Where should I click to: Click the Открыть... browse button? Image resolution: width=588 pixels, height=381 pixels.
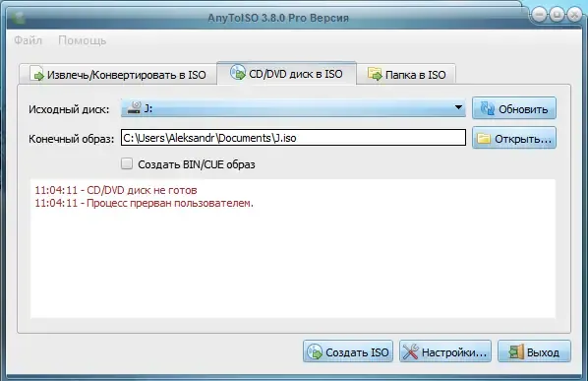click(x=513, y=138)
